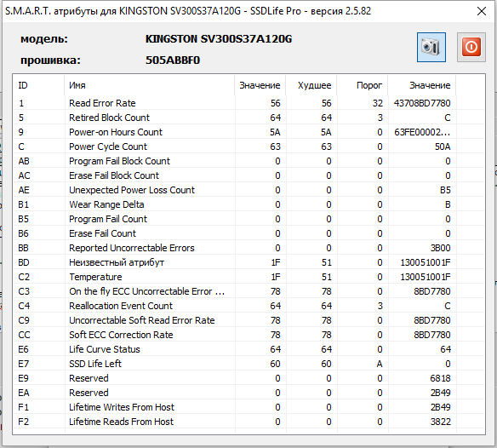Click the red power exit icon
This screenshot has height=448, width=497.
(x=471, y=48)
